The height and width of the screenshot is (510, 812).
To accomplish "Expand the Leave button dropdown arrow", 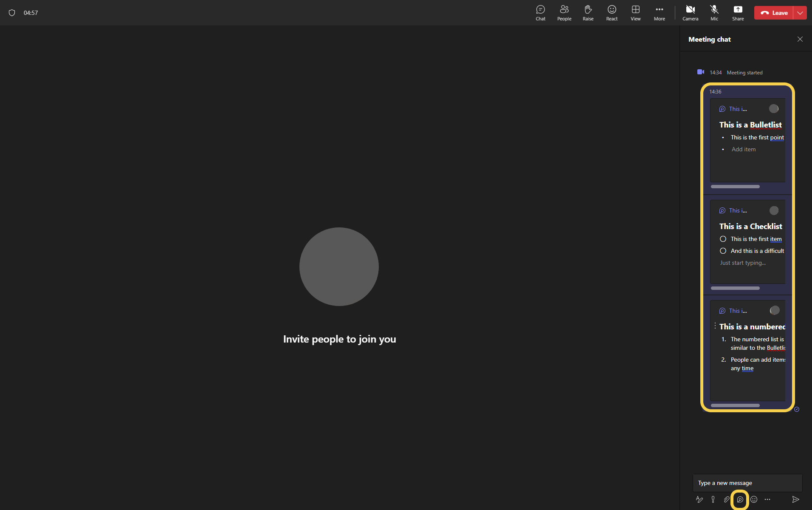I will coord(800,13).
